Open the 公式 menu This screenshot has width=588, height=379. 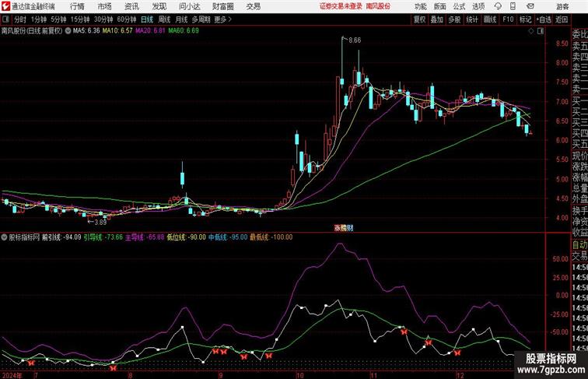459,6
